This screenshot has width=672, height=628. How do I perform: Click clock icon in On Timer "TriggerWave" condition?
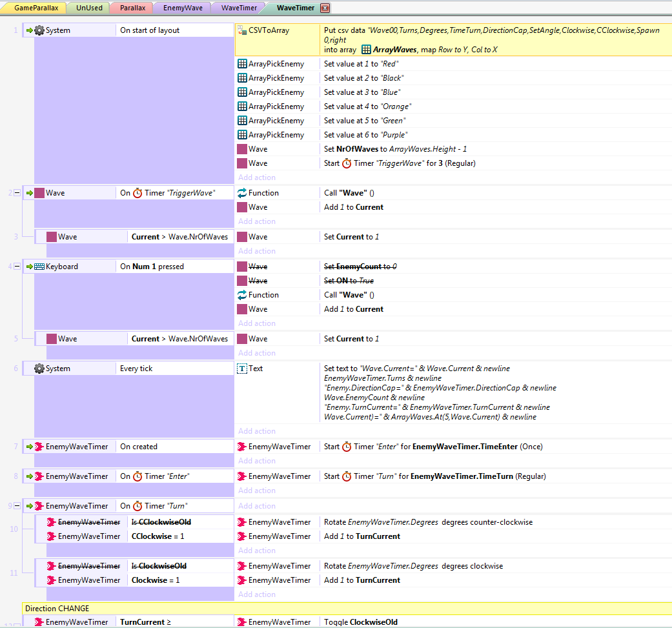[x=137, y=193]
